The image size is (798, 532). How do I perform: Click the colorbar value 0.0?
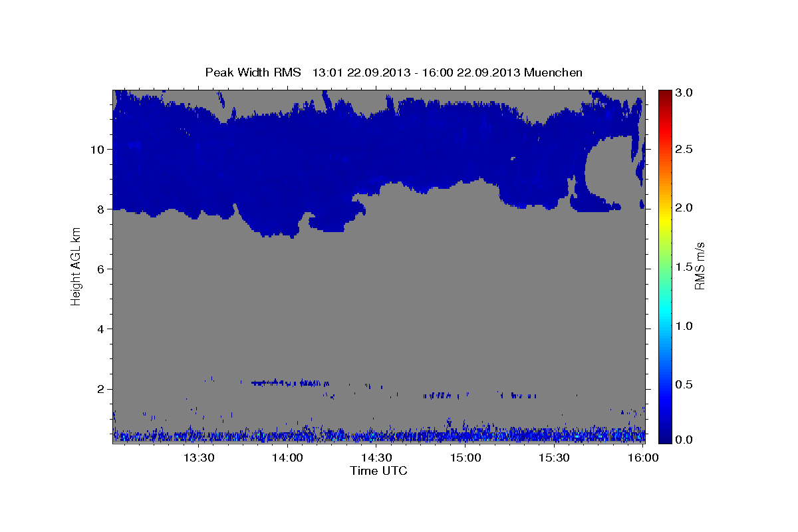(684, 440)
